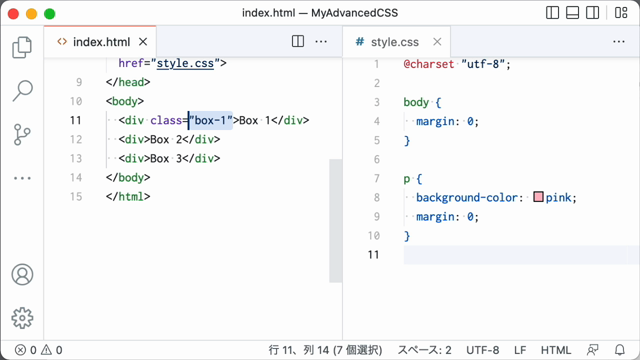The height and width of the screenshot is (360, 640).
Task: Click the "box-1" class value text
Action: (211, 120)
